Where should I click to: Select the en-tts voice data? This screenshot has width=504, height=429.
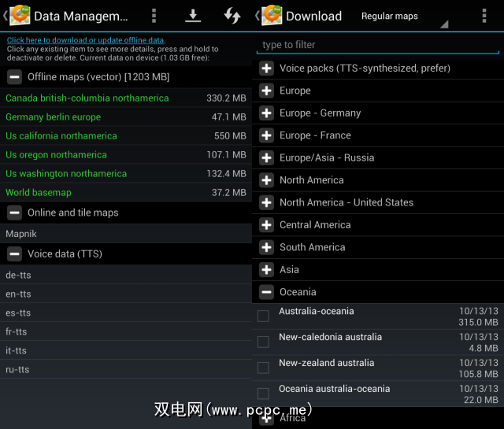(126, 294)
